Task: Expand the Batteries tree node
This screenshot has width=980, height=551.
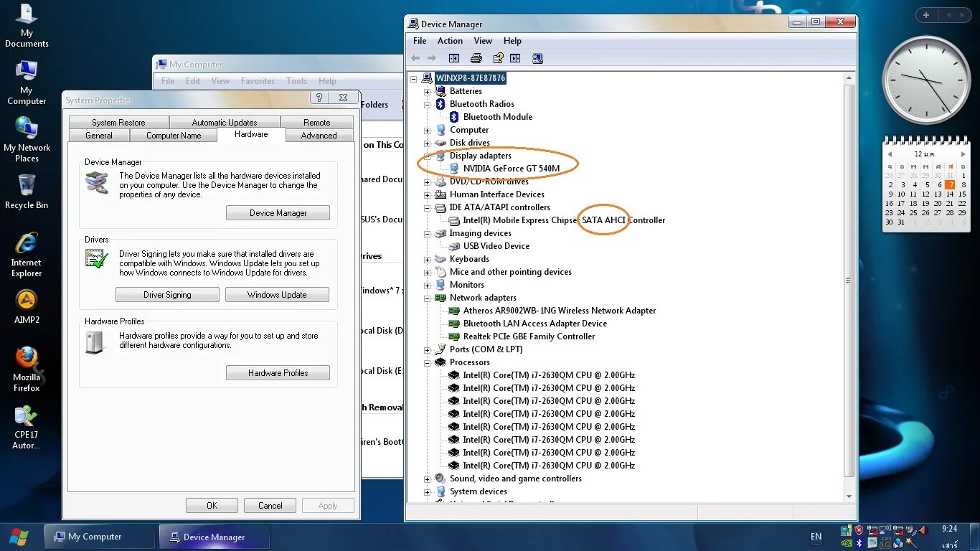Action: pyautogui.click(x=428, y=91)
